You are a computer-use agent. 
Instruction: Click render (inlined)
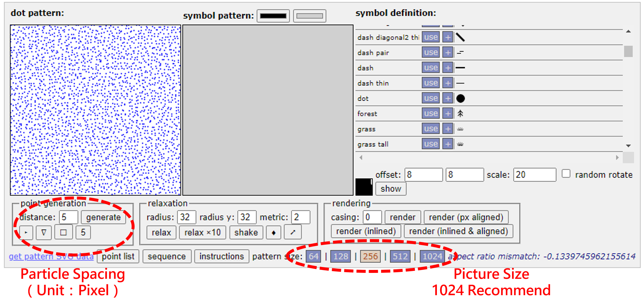tap(366, 231)
